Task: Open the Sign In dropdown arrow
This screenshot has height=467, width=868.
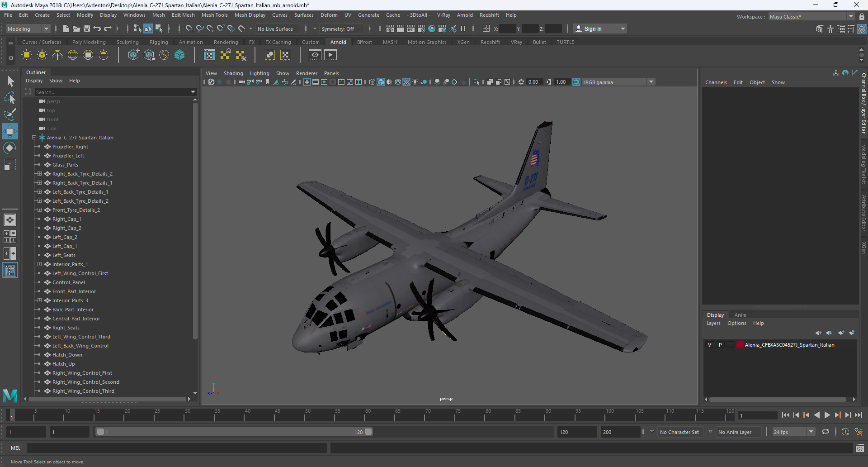Action: [623, 29]
